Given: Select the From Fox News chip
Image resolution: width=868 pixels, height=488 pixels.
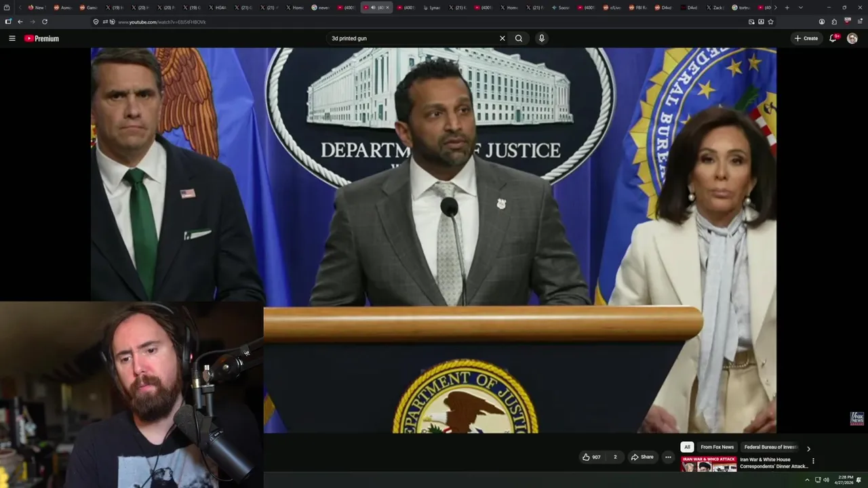Looking at the screenshot, I should (717, 447).
